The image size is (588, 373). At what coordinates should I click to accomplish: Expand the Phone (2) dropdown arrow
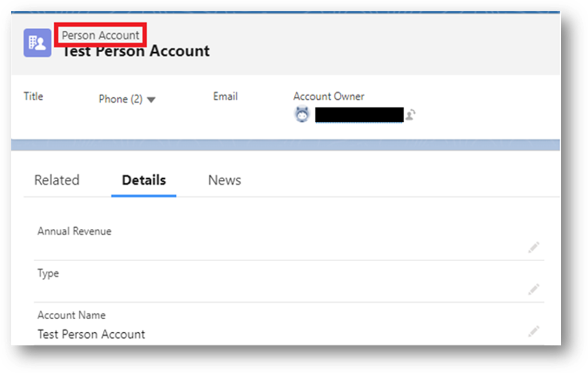coord(151,100)
